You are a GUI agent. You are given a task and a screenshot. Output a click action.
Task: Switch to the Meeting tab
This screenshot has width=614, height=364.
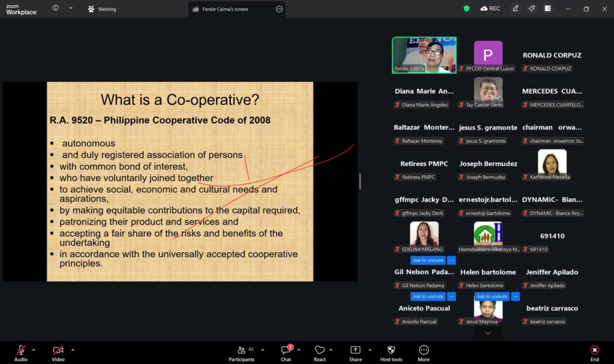102,9
